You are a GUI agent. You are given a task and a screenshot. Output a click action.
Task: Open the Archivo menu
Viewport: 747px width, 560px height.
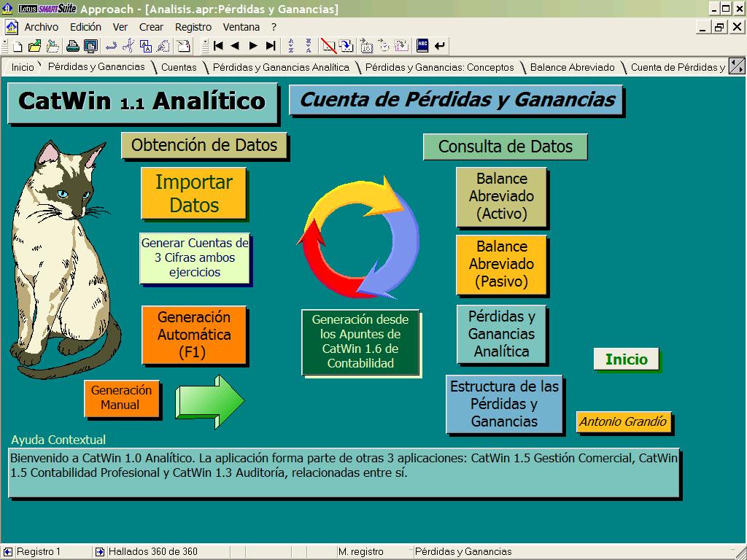click(41, 27)
